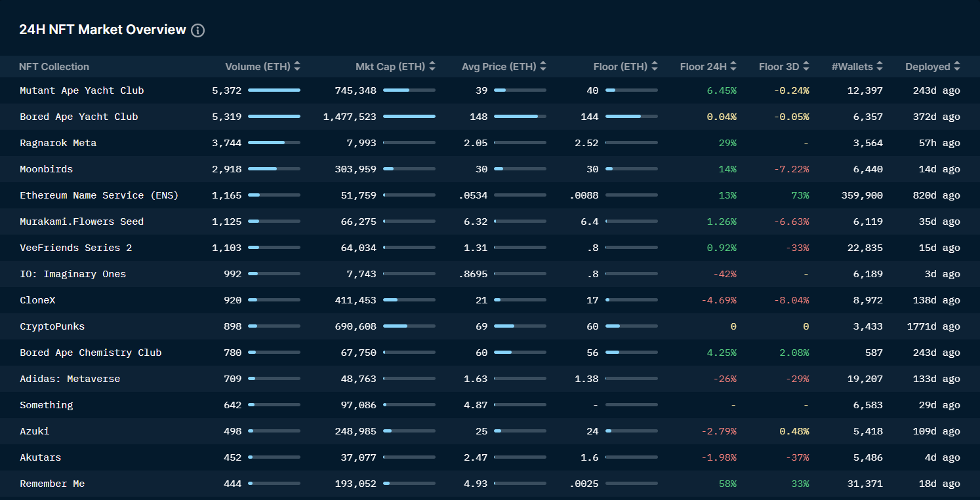Screen dimensions: 980x500
Task: Click the Mkt Cap (ETH) header label
Action: click(390, 67)
